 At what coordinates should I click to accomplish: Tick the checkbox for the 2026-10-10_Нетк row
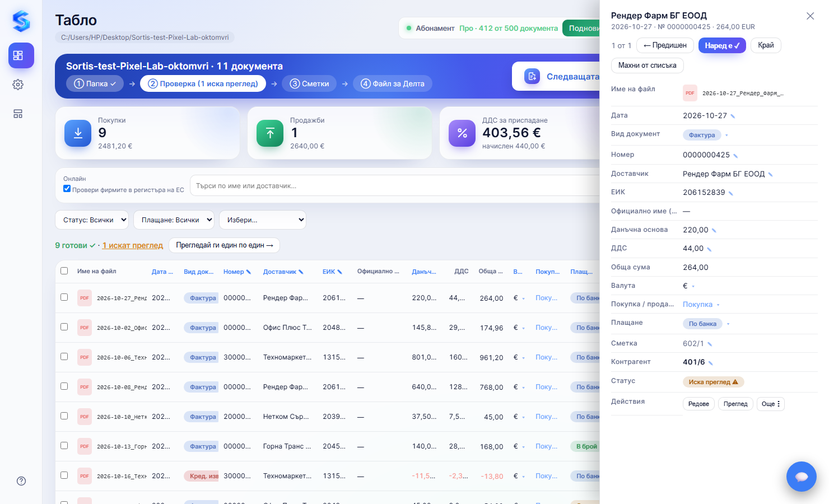click(64, 416)
